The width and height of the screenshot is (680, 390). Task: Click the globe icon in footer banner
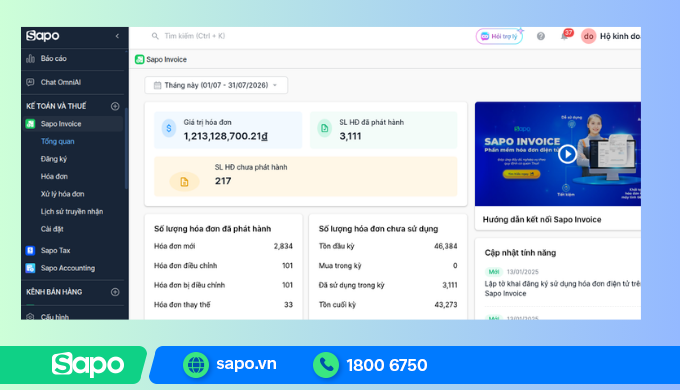(196, 365)
